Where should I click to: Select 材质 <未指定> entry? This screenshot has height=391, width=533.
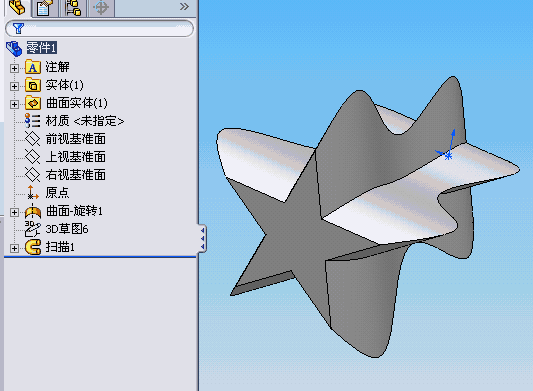[x=85, y=121]
